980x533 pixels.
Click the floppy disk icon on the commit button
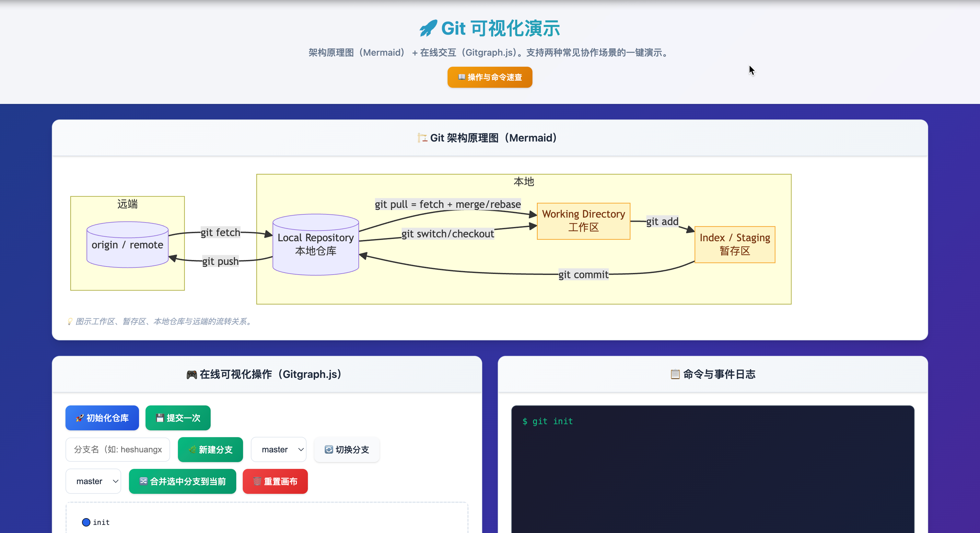[160, 418]
